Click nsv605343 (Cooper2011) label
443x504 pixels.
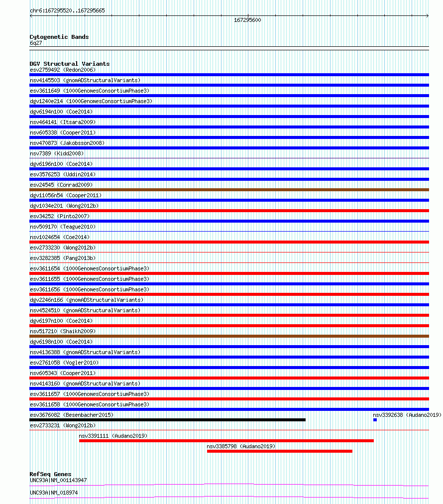(x=63, y=373)
